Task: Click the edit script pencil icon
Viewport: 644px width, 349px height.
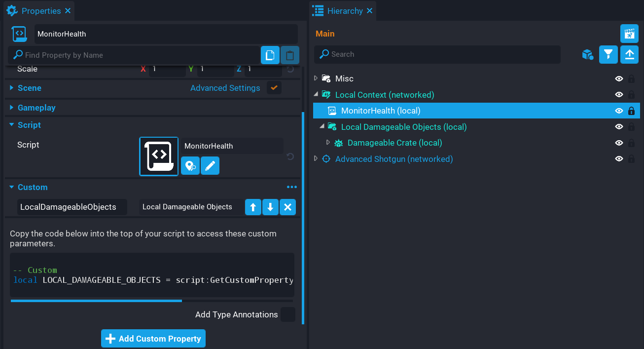Action: click(x=210, y=166)
